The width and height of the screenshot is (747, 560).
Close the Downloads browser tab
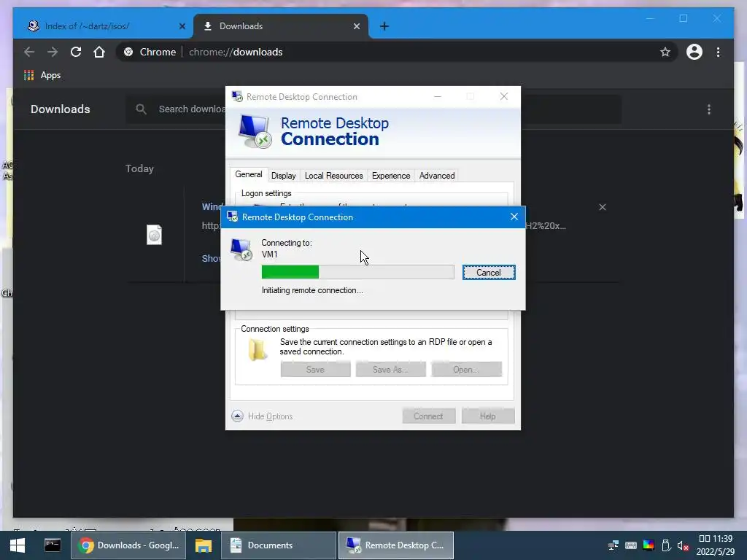click(x=356, y=26)
